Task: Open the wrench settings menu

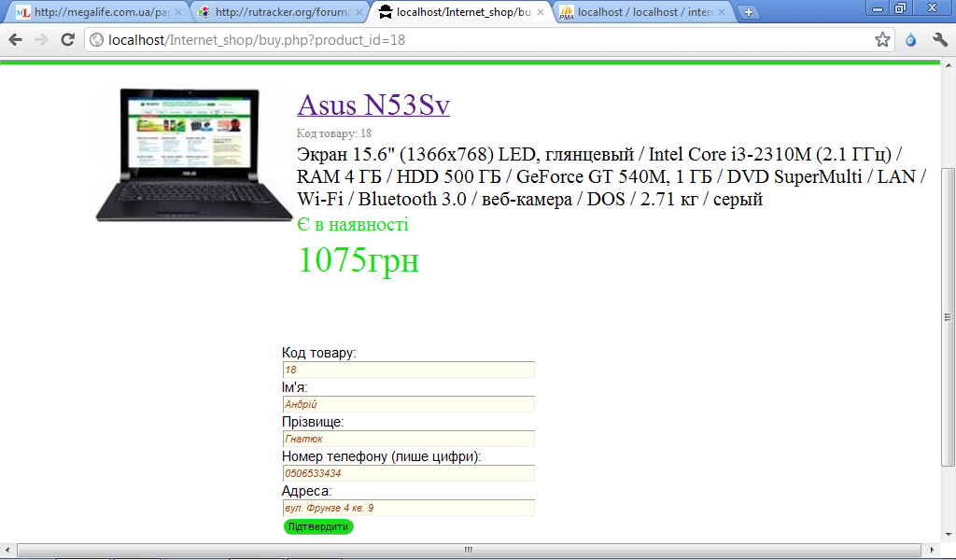Action: tap(940, 39)
